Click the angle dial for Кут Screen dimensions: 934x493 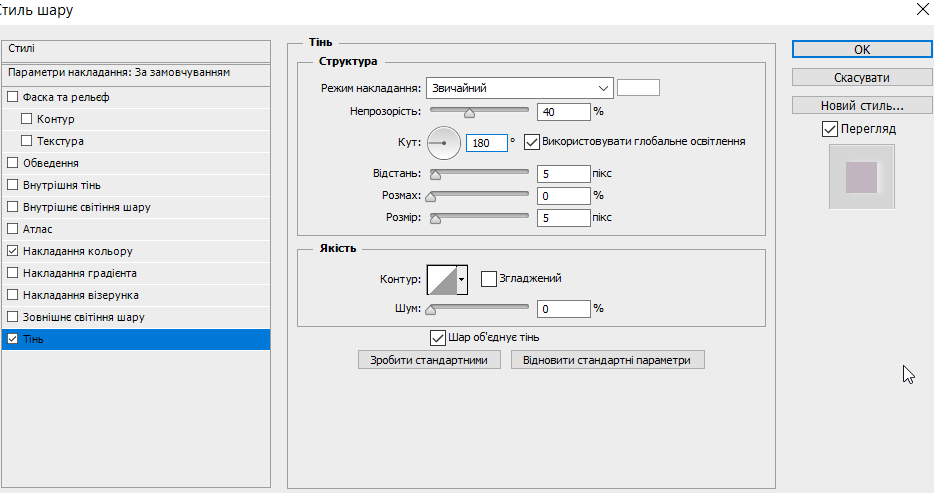click(x=444, y=143)
